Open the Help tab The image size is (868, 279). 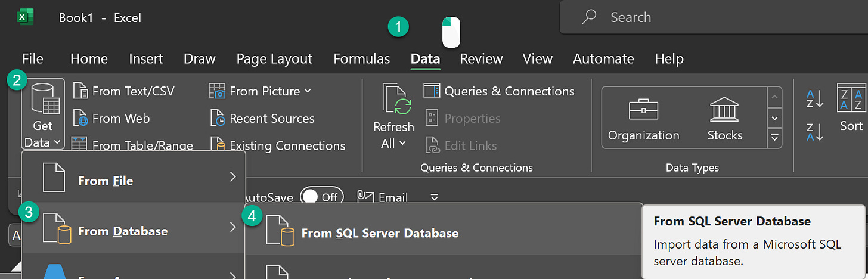click(669, 59)
